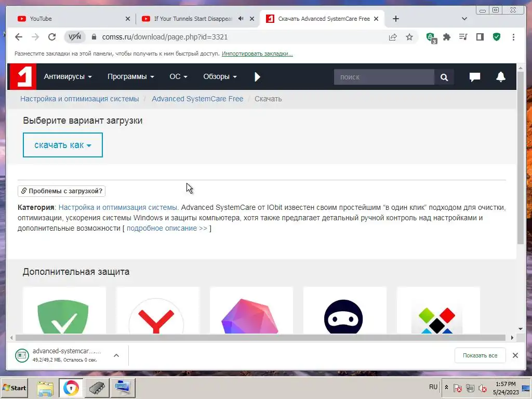Screen dimensions: 532x399
Task: Open подробное описание >> link
Action: pos(167,228)
